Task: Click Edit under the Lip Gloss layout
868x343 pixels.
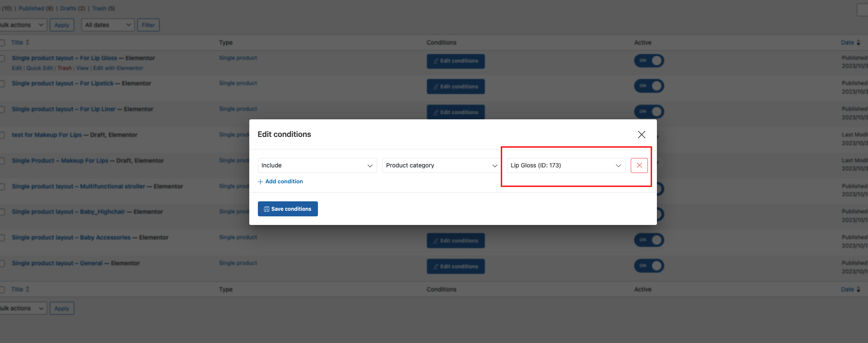Action: [x=17, y=68]
